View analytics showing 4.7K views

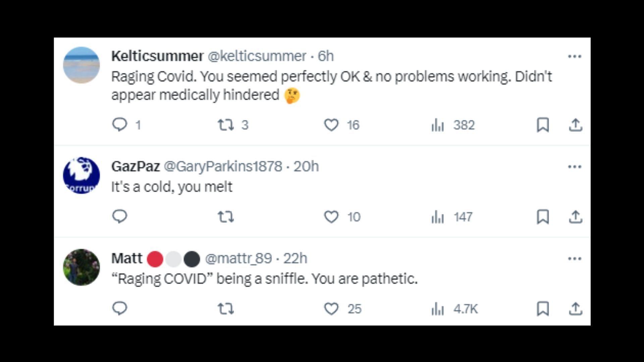pos(454,309)
